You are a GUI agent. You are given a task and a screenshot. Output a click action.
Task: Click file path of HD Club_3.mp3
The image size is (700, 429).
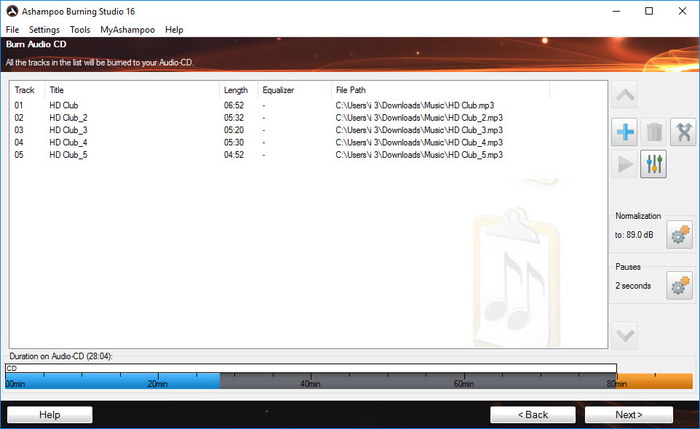(x=419, y=130)
